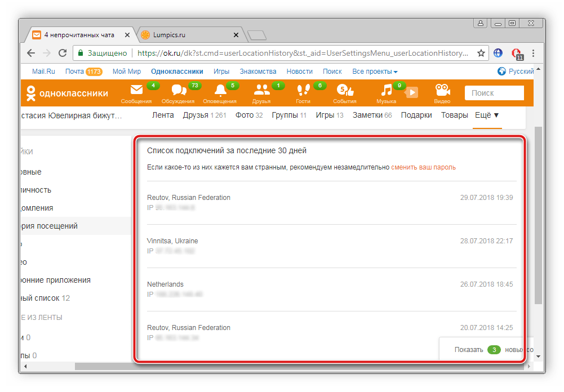This screenshot has height=392, width=564.
Task: Expand the Все проекты dropdown
Action: click(375, 72)
